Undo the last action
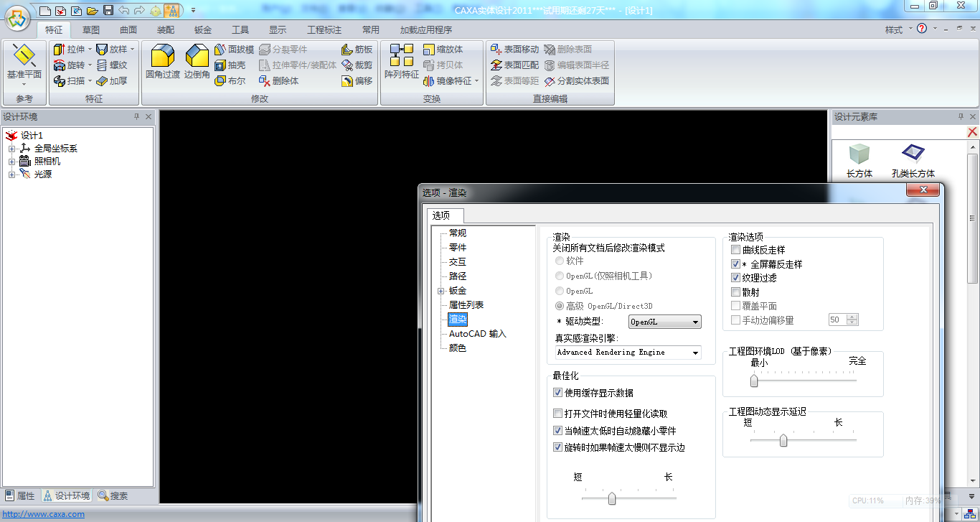The height and width of the screenshot is (522, 980). (123, 10)
